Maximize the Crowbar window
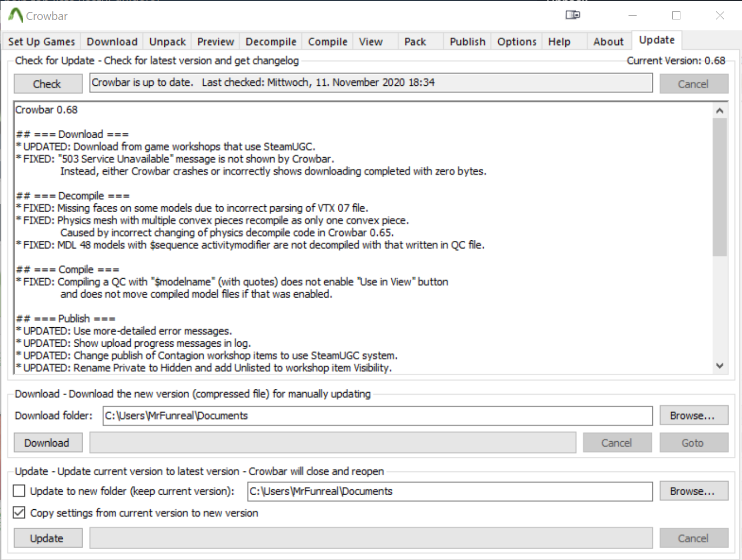The image size is (742, 560). (x=676, y=15)
